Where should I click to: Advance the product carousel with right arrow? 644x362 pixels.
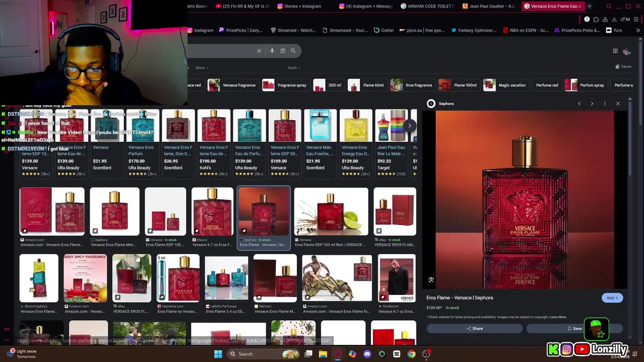click(x=410, y=126)
